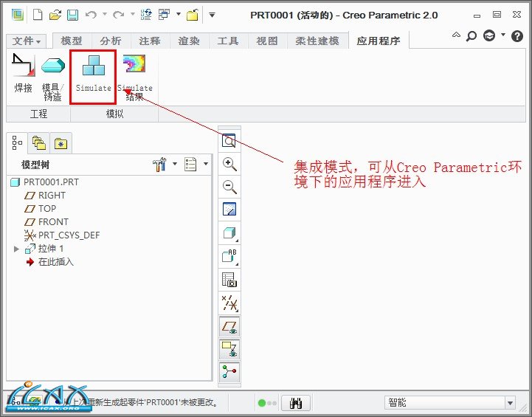Show the Model Tree navigator tab
This screenshot has width=532, height=417.
[17, 143]
